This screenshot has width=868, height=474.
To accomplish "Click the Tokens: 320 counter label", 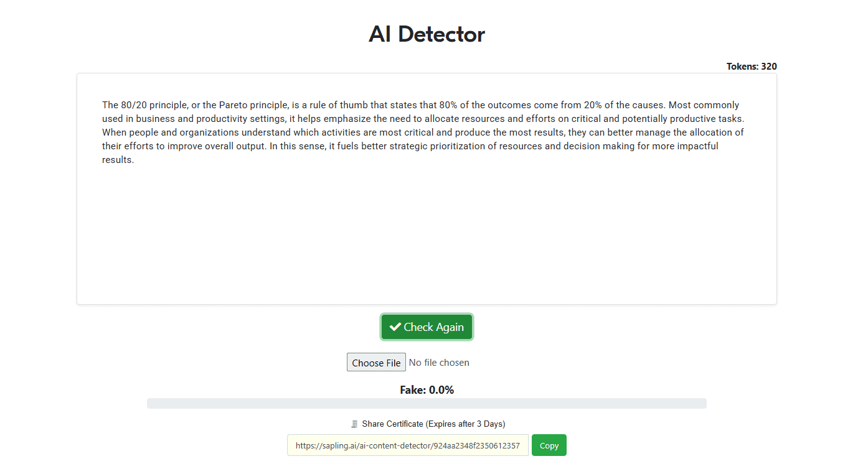I will pyautogui.click(x=751, y=67).
